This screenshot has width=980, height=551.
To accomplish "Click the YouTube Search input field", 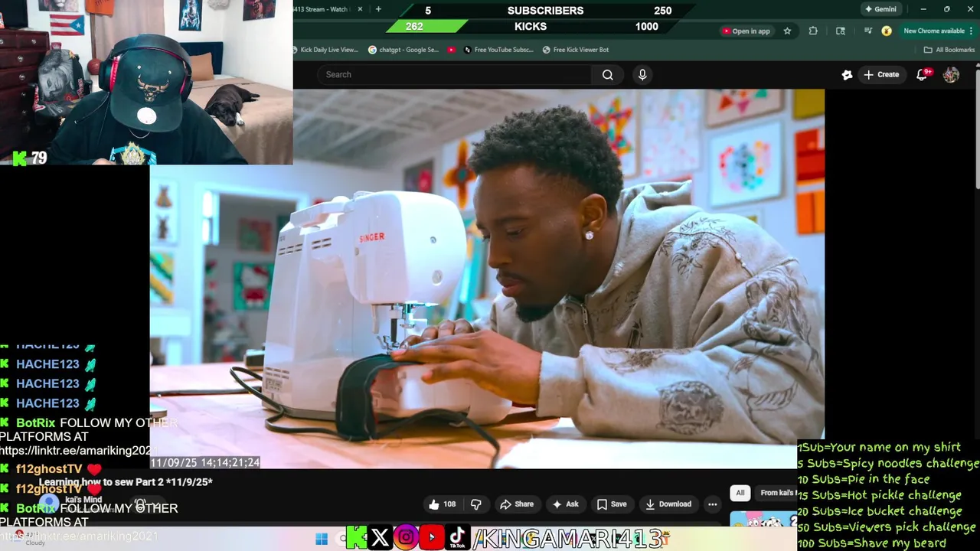I will [455, 74].
